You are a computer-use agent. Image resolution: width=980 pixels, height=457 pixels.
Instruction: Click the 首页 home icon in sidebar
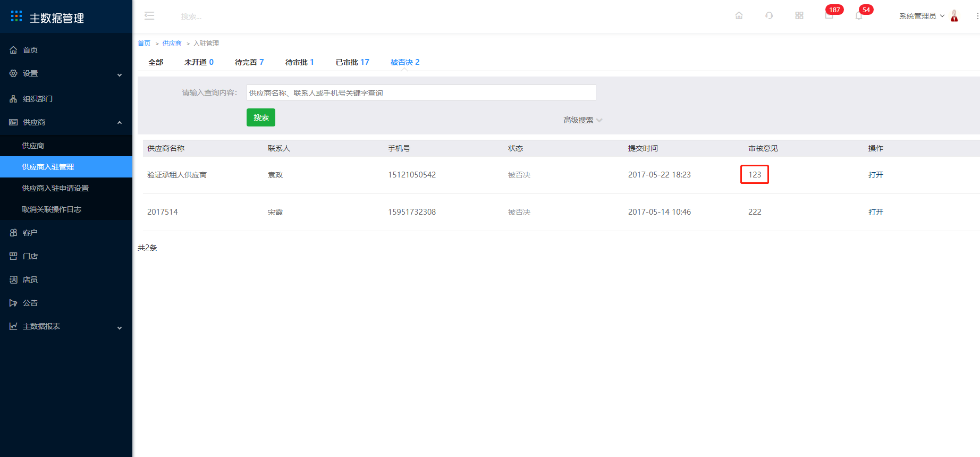13,50
